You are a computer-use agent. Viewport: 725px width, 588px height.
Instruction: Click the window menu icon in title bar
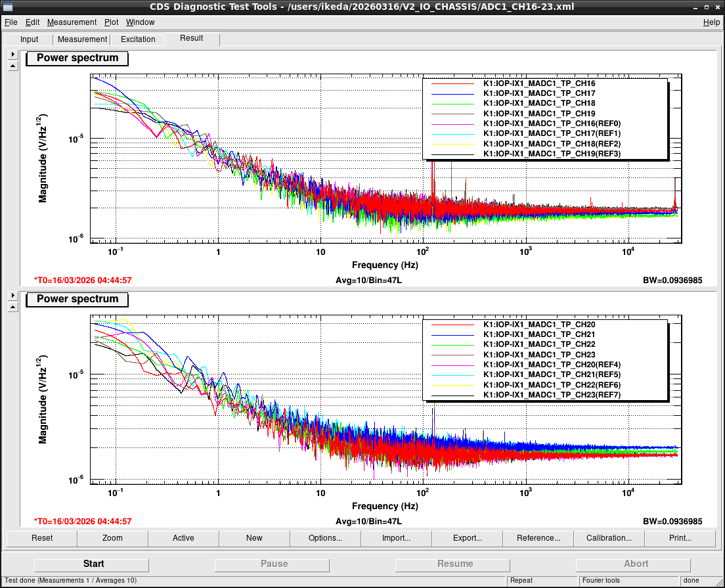(7, 7)
